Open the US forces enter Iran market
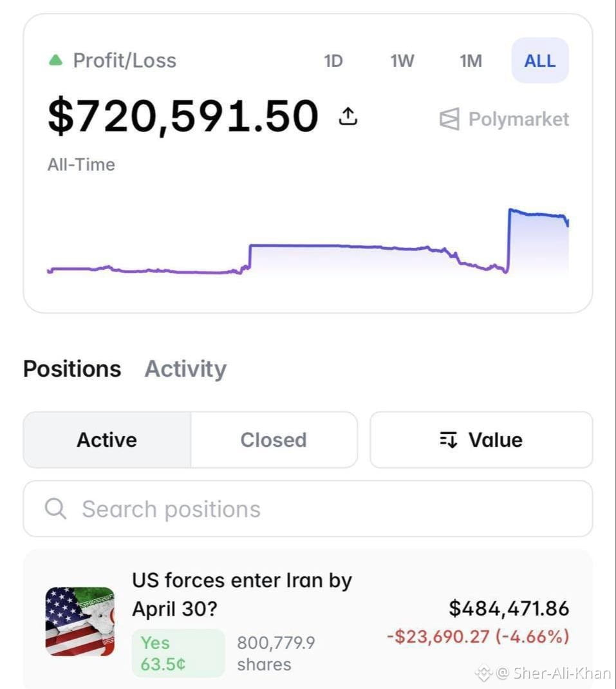616x689 pixels. pos(241,594)
